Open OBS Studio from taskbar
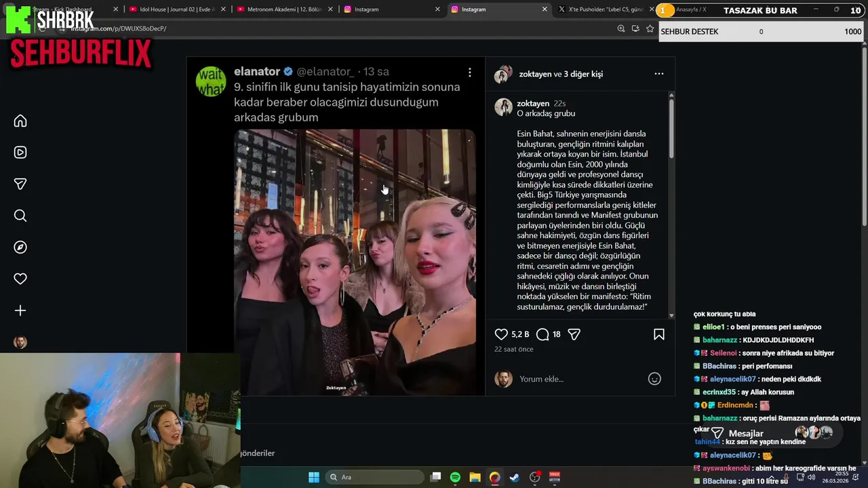The height and width of the screenshot is (488, 868). [534, 477]
